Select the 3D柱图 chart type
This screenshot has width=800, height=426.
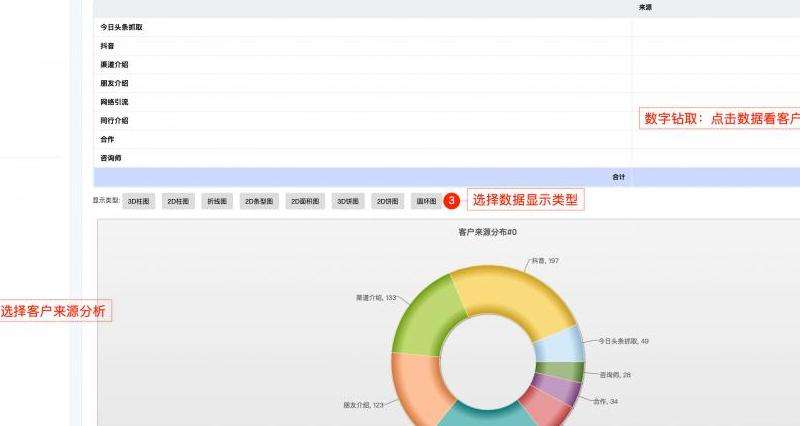coord(139,201)
